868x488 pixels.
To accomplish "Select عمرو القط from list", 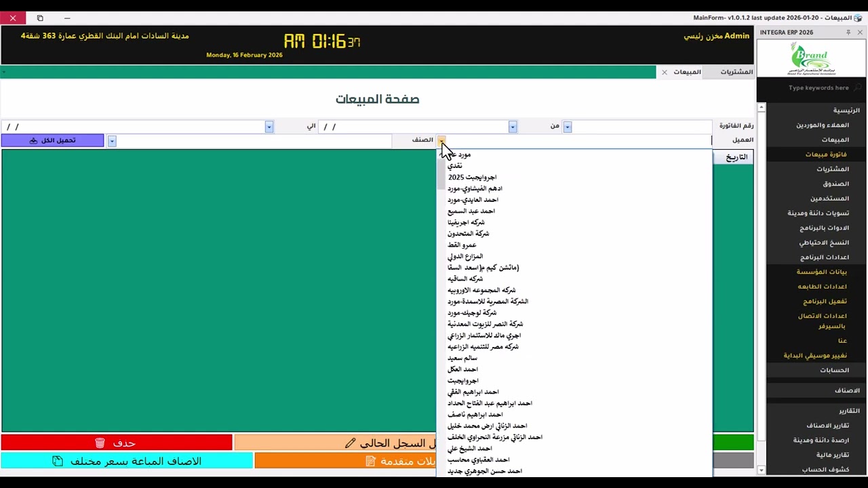I will pyautogui.click(x=462, y=245).
